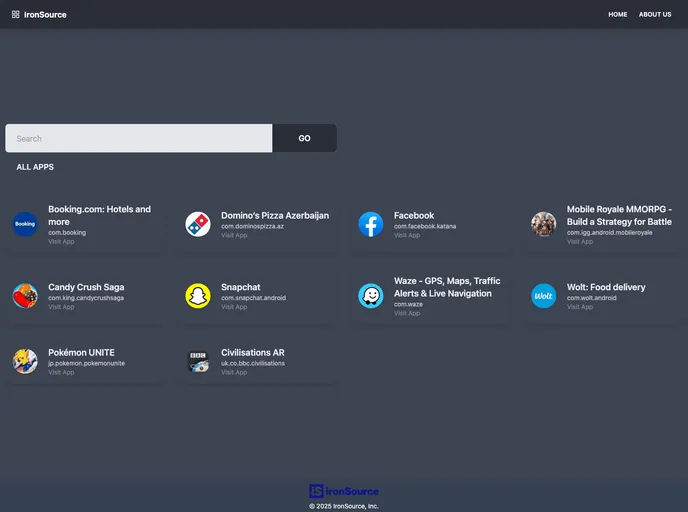Select the 'Candy Crush Saga' title
This screenshot has width=688, height=512.
click(86, 287)
